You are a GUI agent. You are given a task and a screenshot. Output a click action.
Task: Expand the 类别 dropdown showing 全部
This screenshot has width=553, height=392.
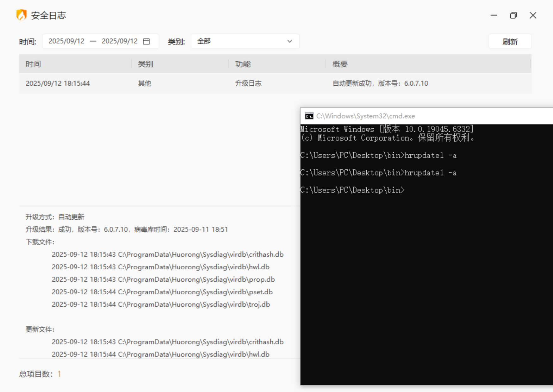[x=245, y=41]
